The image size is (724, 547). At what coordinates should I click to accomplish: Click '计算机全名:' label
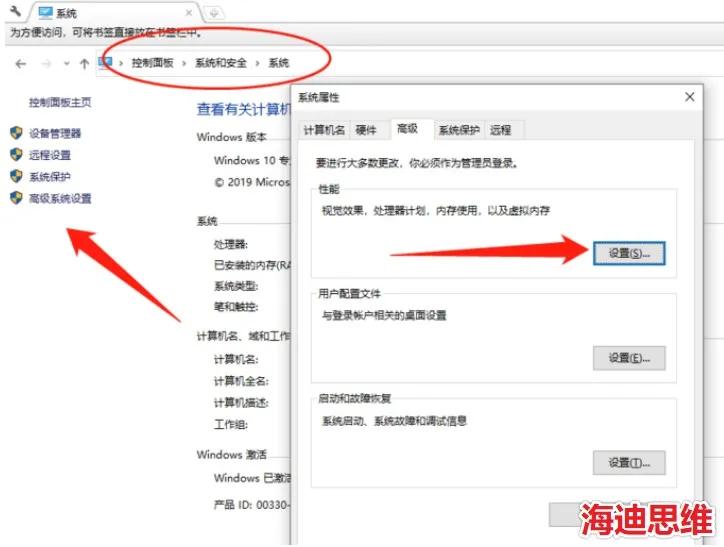point(241,381)
